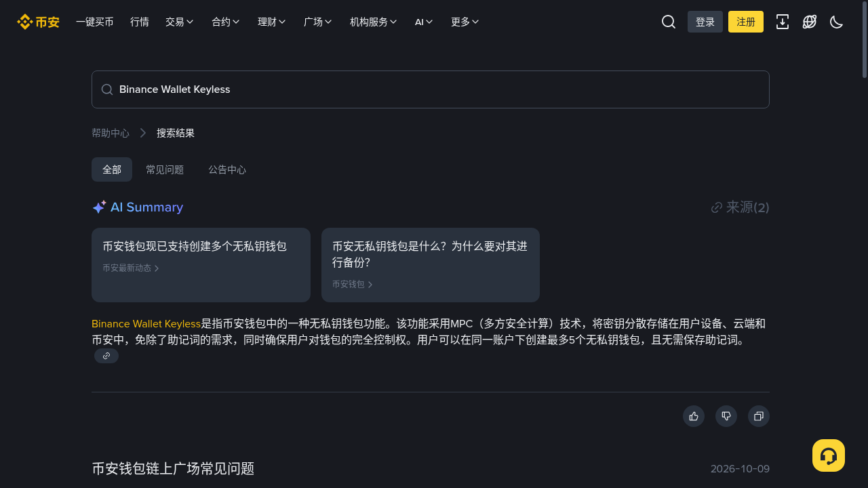The image size is (868, 488).
Task: Click the 登录 button
Action: click(x=705, y=22)
